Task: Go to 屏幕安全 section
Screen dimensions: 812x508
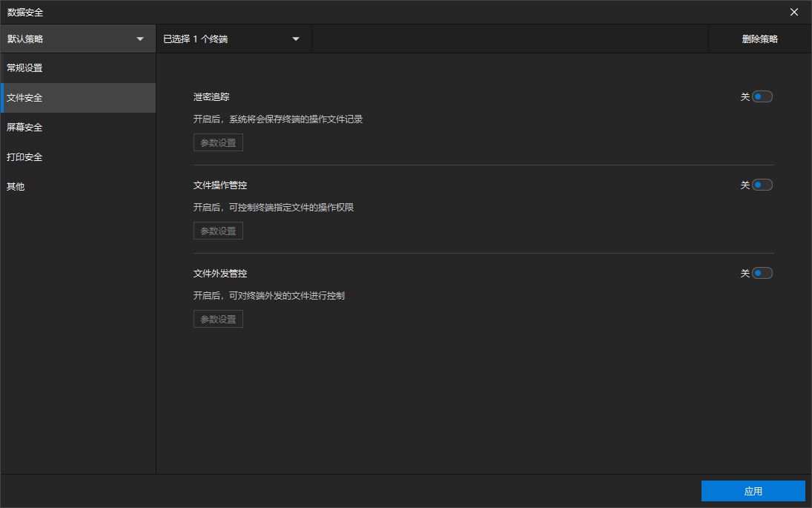Action: (78, 128)
